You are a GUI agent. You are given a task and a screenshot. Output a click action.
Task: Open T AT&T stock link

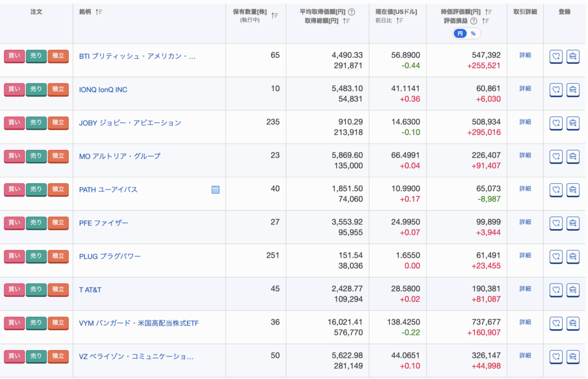click(90, 290)
